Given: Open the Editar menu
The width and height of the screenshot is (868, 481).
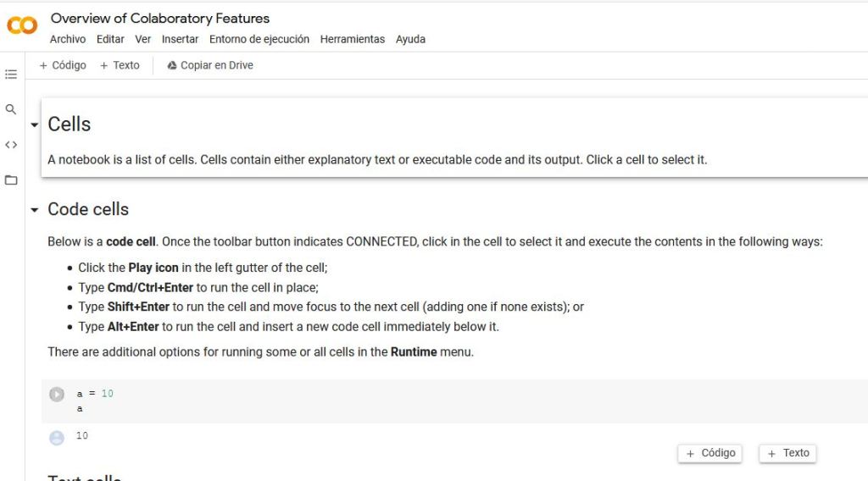Looking at the screenshot, I should click(x=110, y=39).
